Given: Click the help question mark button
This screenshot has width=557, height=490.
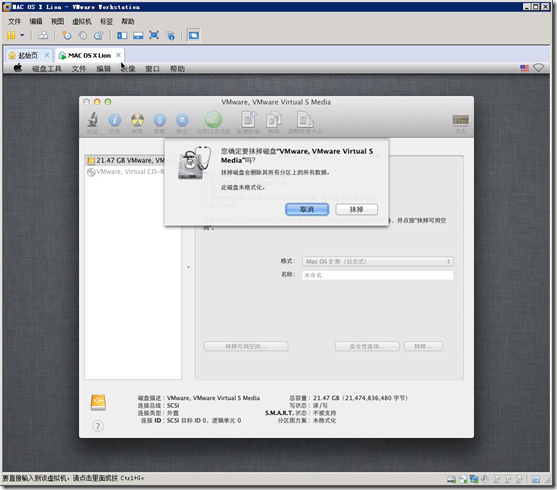Looking at the screenshot, I should pyautogui.click(x=98, y=426).
